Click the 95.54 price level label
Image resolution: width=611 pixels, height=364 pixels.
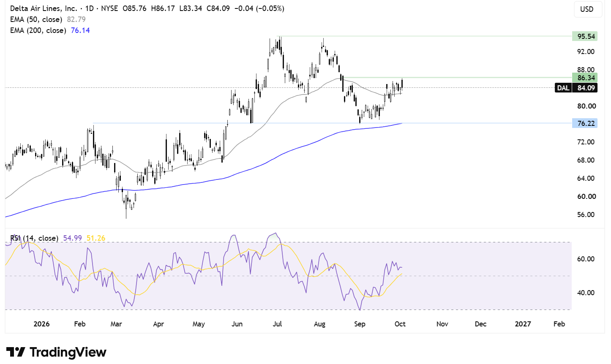pos(585,36)
